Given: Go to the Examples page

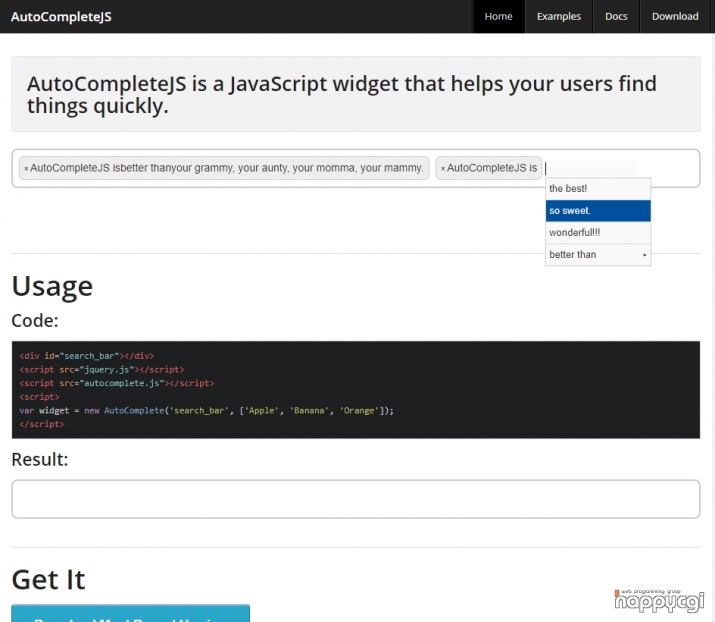Looking at the screenshot, I should coord(559,16).
